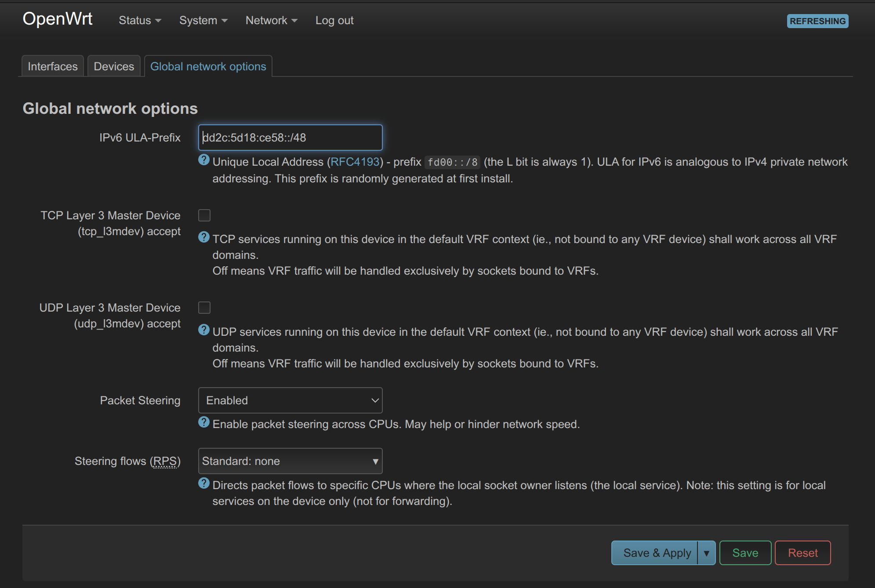Click the help icon beside the TCP services description
The image size is (875, 588).
click(203, 237)
